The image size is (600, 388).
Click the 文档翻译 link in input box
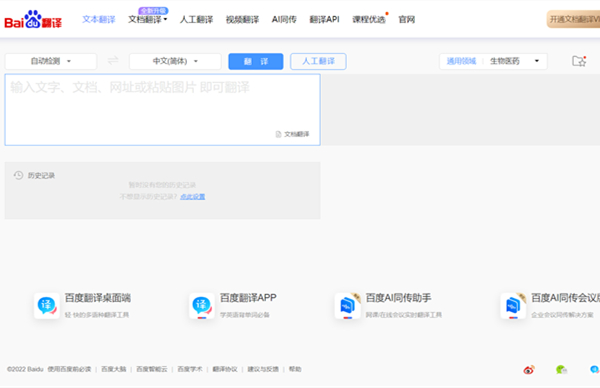(297, 134)
